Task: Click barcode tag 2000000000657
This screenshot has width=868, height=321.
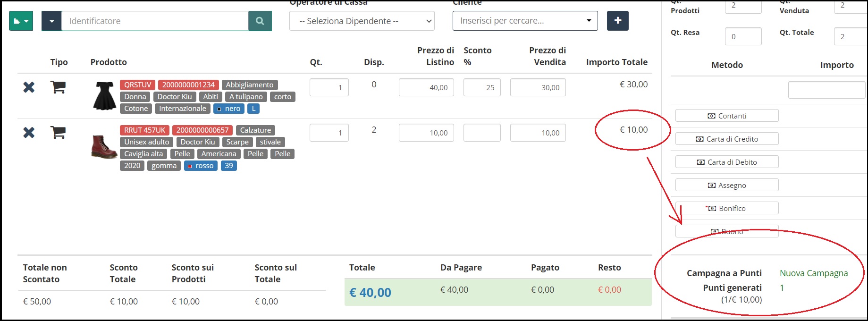Action: tap(202, 130)
